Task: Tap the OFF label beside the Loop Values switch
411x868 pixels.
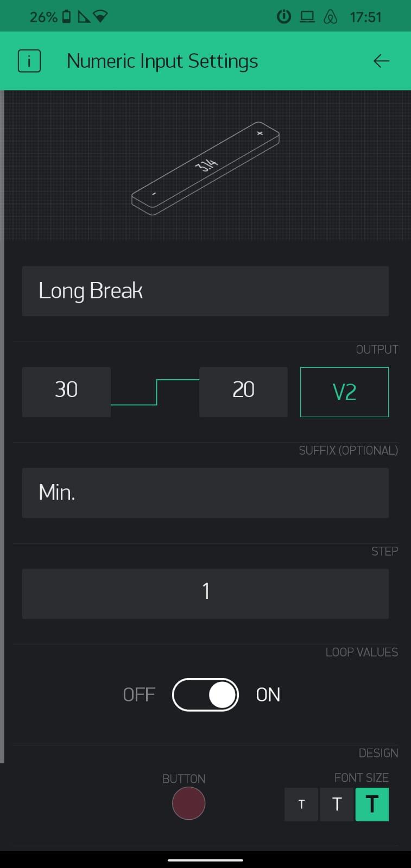Action: pyautogui.click(x=138, y=694)
